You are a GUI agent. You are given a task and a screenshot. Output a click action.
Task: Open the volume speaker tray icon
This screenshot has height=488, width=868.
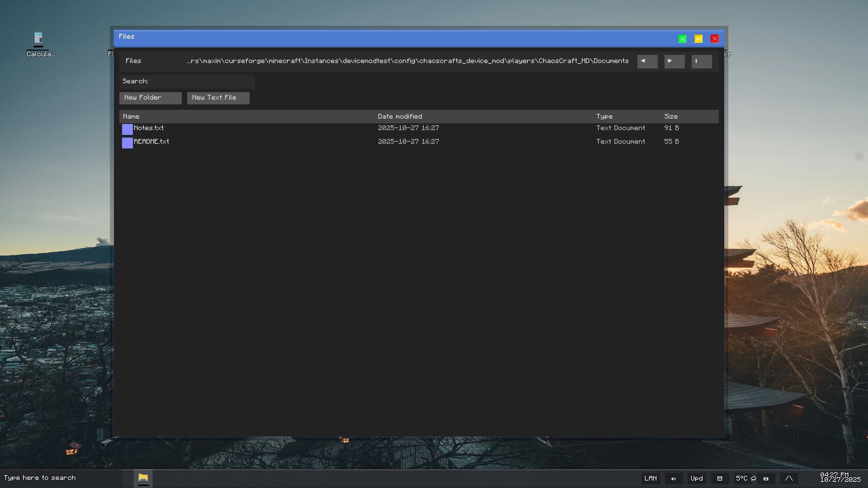tap(673, 479)
